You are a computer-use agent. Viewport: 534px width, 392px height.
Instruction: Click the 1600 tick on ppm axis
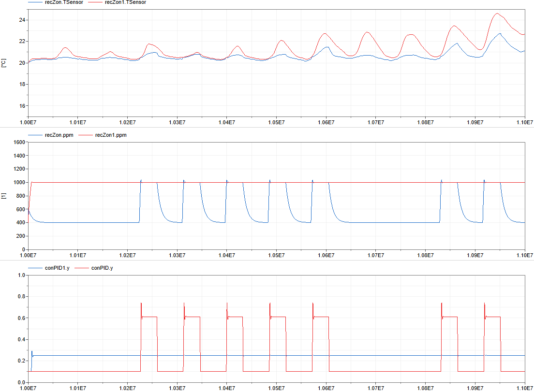19,143
